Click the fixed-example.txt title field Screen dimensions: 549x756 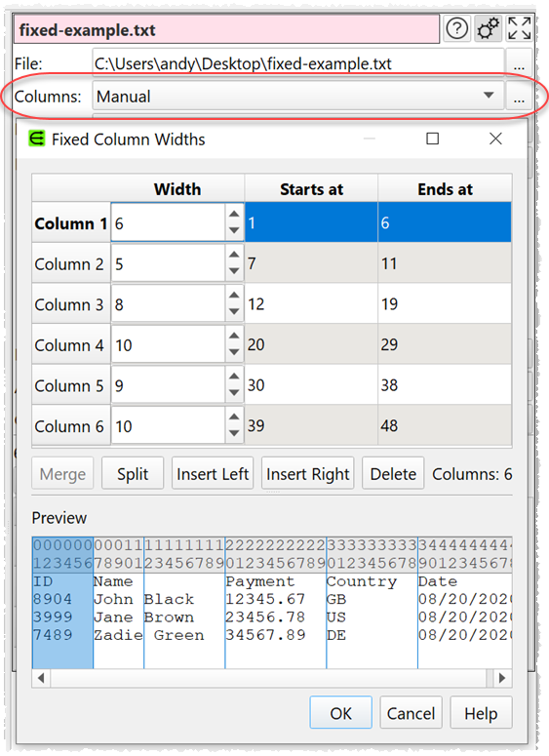(227, 29)
